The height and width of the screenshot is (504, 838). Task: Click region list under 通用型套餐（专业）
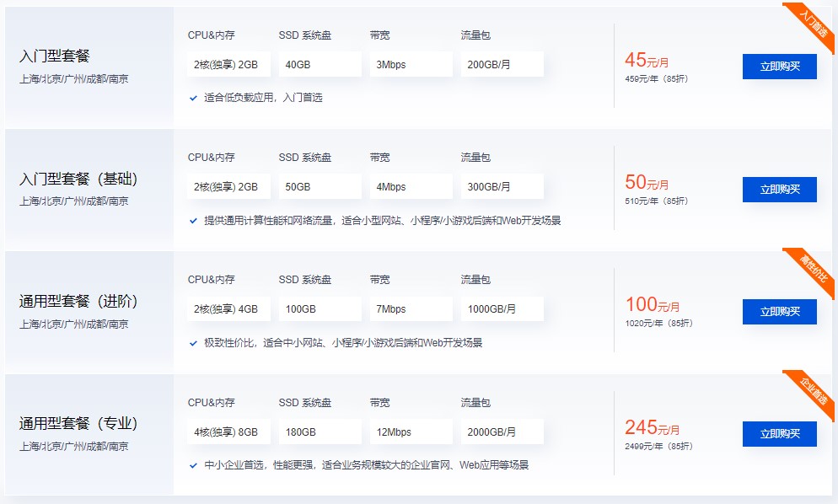(x=73, y=447)
